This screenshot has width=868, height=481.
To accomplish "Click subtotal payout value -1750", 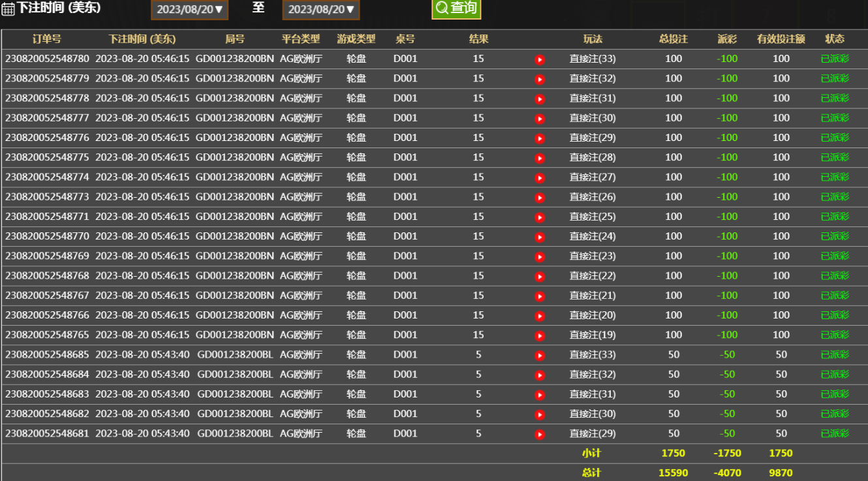I will point(727,453).
